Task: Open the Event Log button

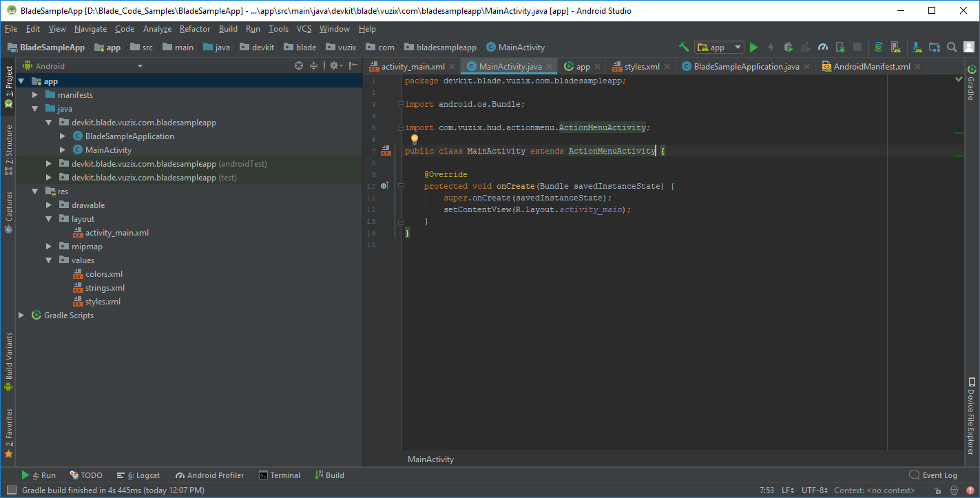Action: [933, 475]
